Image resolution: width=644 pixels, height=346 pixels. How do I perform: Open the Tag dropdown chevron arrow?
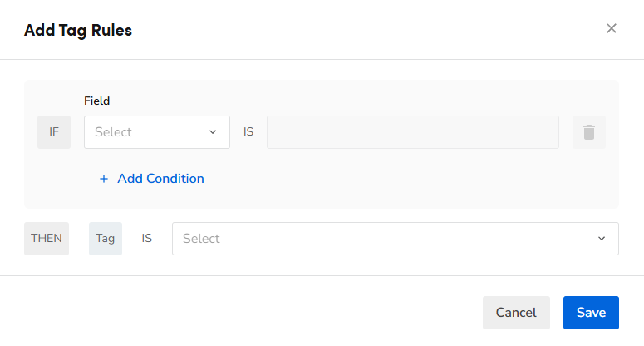point(602,239)
